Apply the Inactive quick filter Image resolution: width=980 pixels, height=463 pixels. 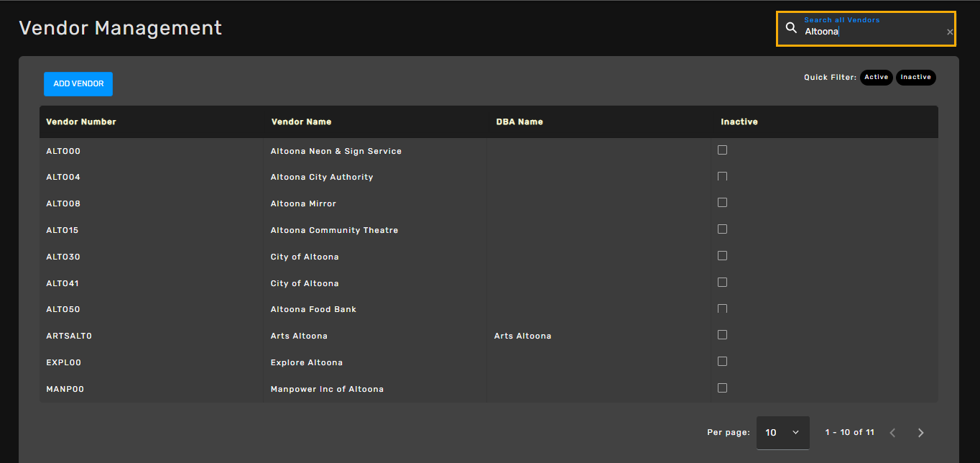[x=915, y=78]
